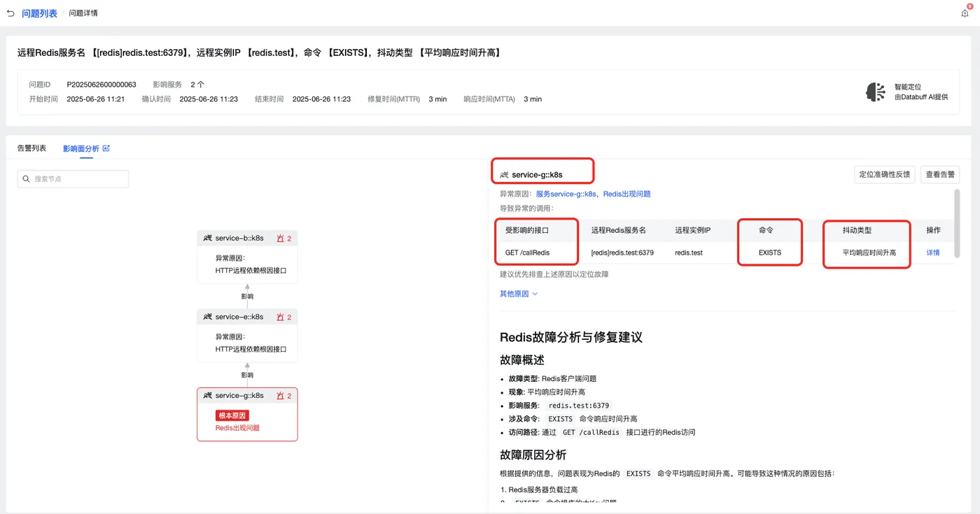Switch to the 告警列表 tab
Viewport: 980px width, 514px height.
pos(31,148)
